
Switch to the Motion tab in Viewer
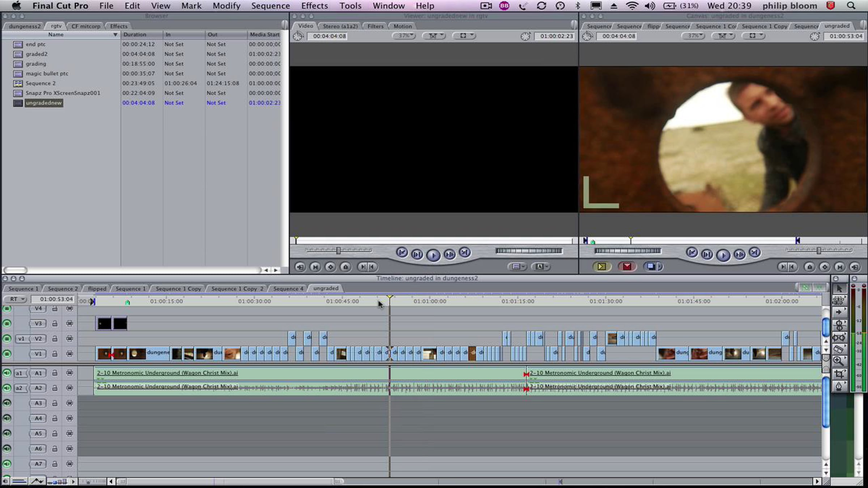(x=403, y=26)
